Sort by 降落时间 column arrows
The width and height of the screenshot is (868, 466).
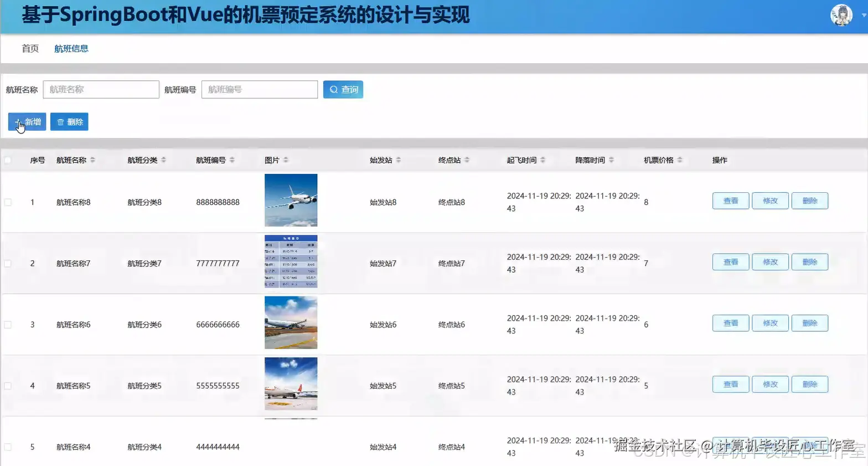pyautogui.click(x=611, y=160)
